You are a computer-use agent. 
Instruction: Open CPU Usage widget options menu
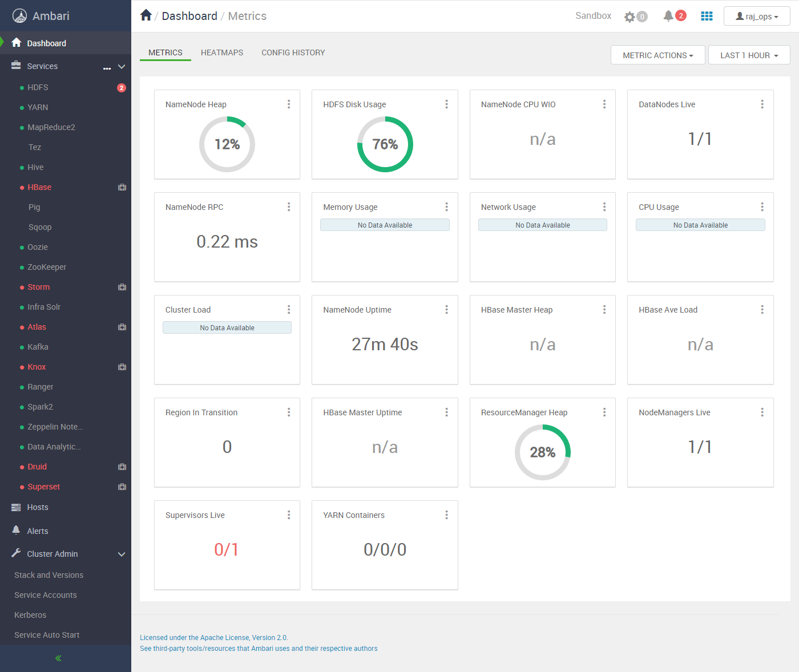click(x=762, y=207)
